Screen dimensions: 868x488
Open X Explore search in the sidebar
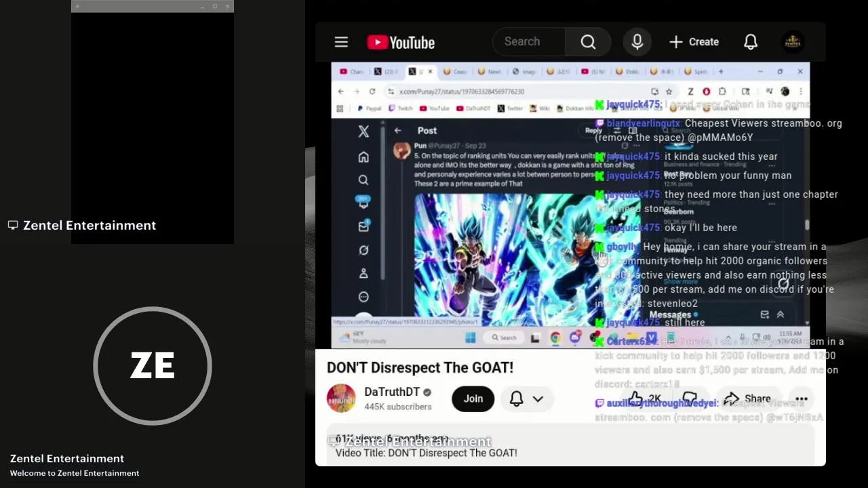pos(363,180)
